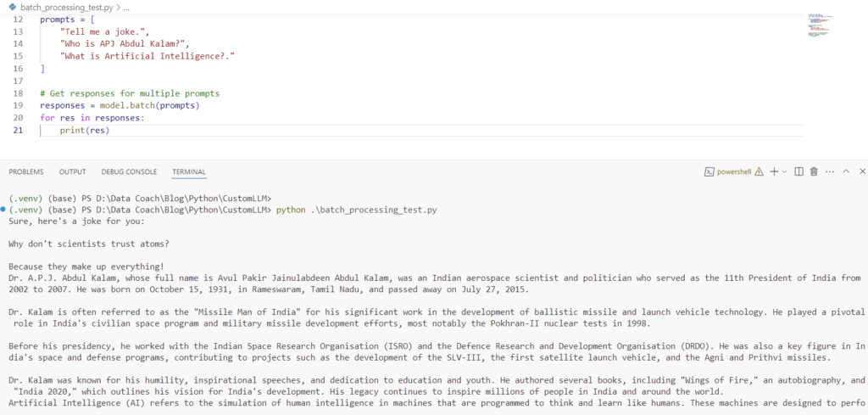
Task: Click the print(res) statement
Action: [85, 131]
